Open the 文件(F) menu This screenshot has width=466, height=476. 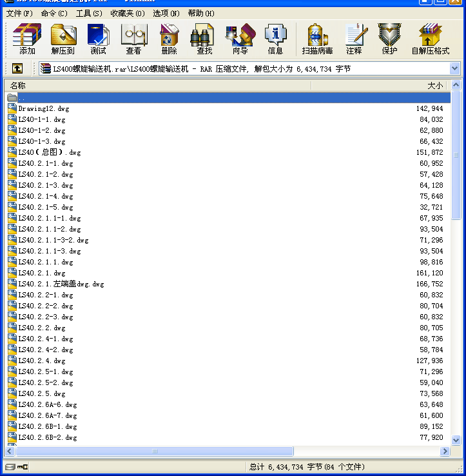point(19,14)
